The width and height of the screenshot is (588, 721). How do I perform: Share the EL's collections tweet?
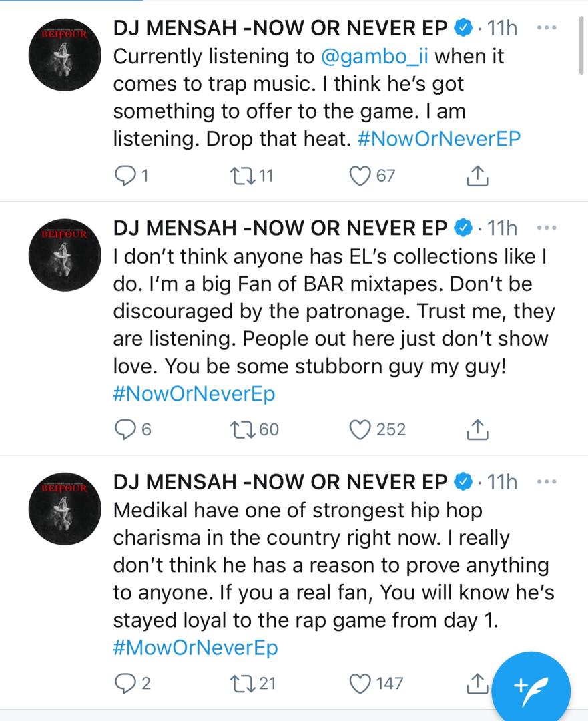point(477,429)
